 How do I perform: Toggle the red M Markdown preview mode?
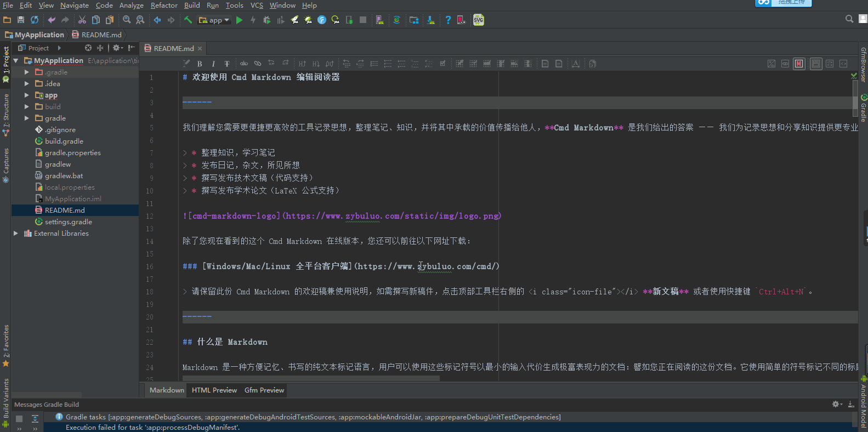click(799, 64)
